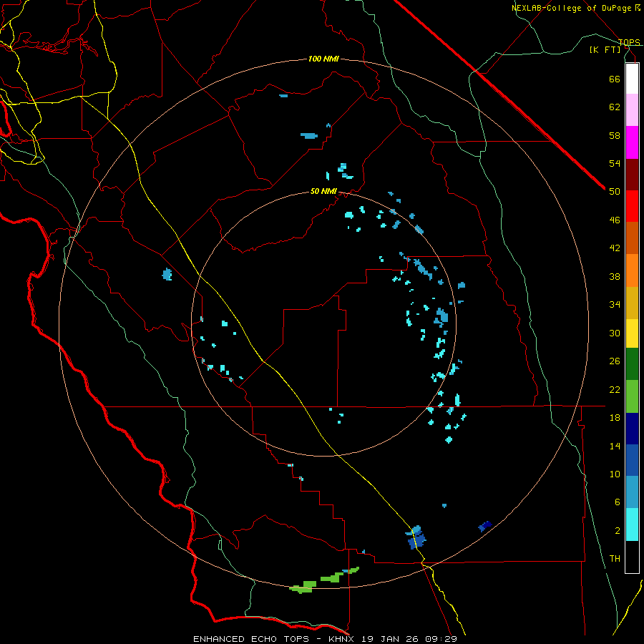The height and width of the screenshot is (644, 644).
Task: Click the 34 value on the legend
Action: click(x=615, y=305)
